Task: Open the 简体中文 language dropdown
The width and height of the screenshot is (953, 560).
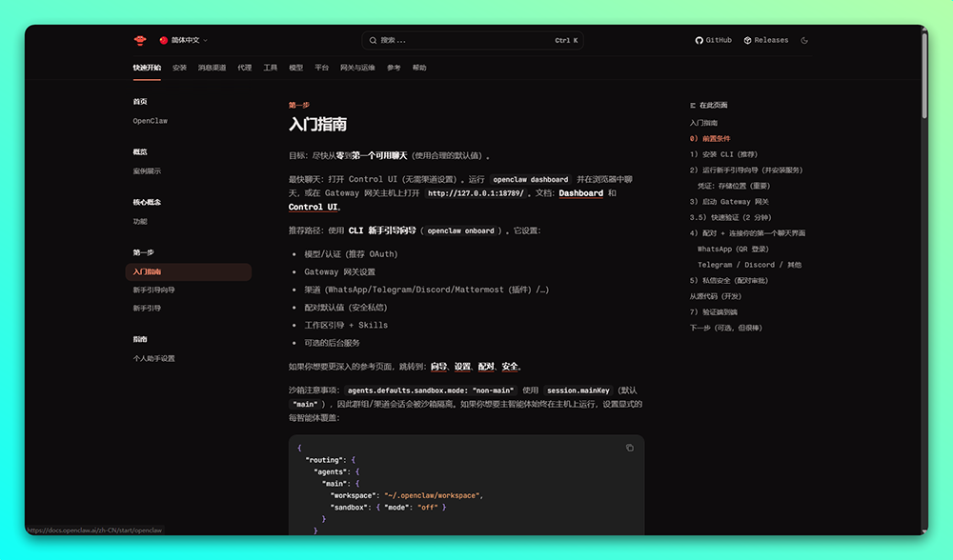Action: [184, 40]
